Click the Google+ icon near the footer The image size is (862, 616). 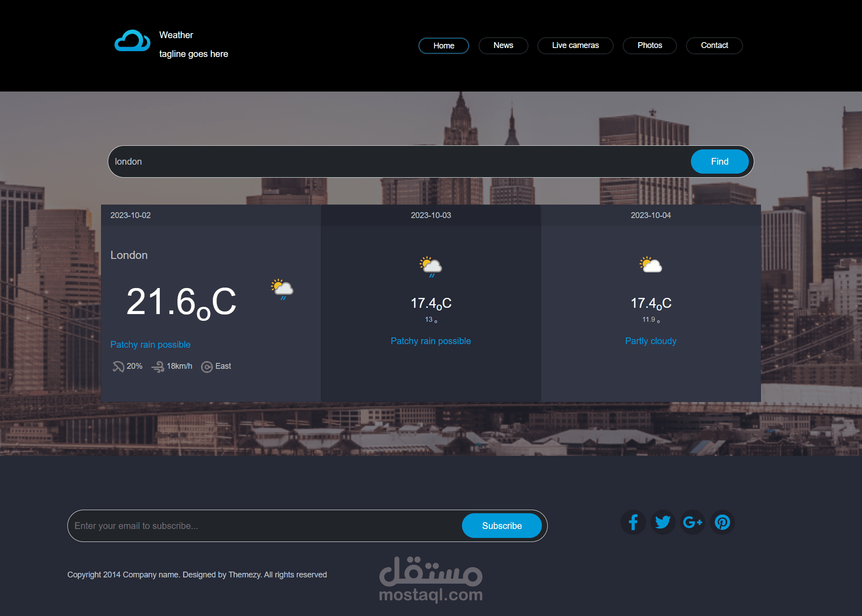coord(692,522)
